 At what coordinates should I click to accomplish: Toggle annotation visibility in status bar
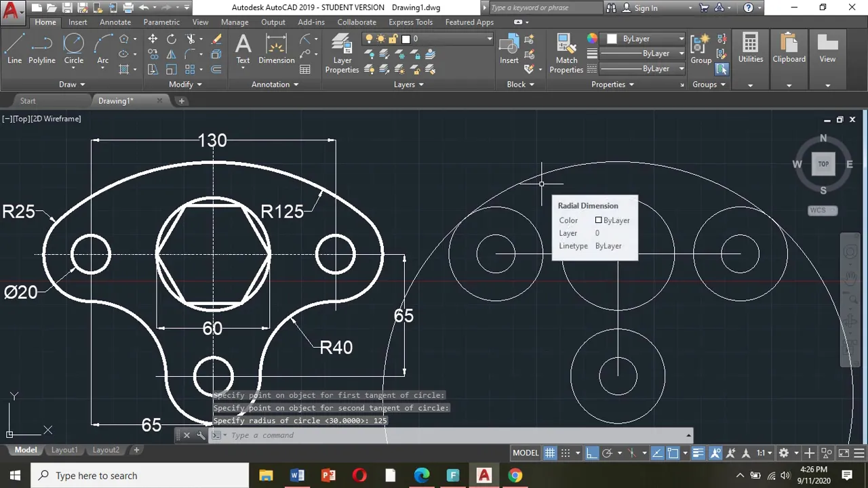point(715,453)
